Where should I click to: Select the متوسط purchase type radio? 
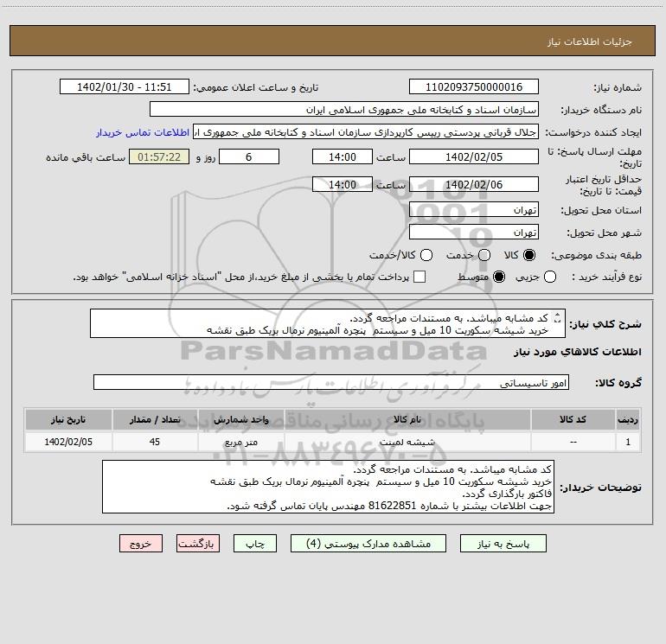click(499, 277)
